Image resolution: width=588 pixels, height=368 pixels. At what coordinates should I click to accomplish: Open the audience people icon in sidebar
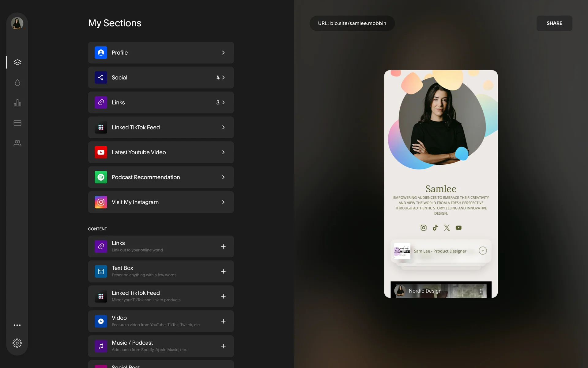pos(17,143)
